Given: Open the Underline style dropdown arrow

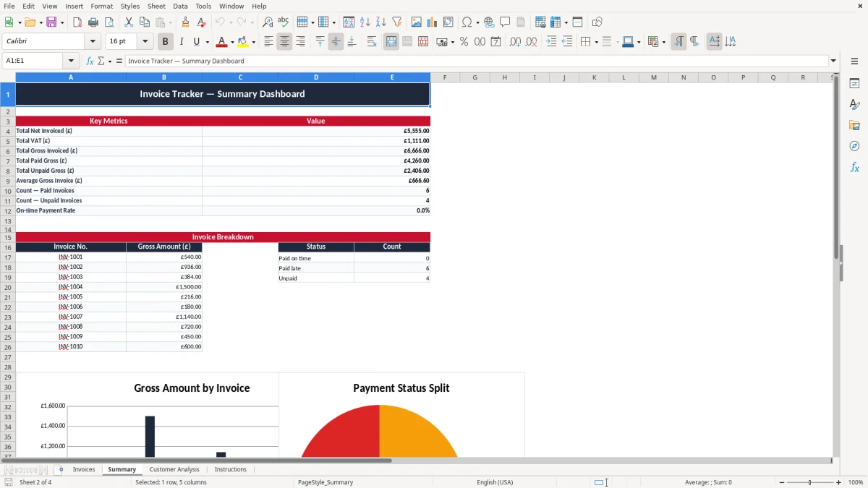Looking at the screenshot, I should (207, 42).
